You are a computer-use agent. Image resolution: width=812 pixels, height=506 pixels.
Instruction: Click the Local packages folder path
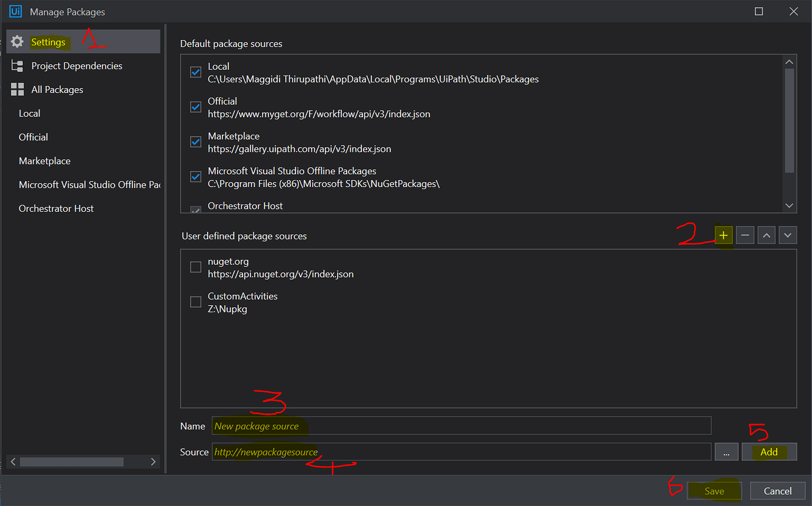(x=373, y=79)
